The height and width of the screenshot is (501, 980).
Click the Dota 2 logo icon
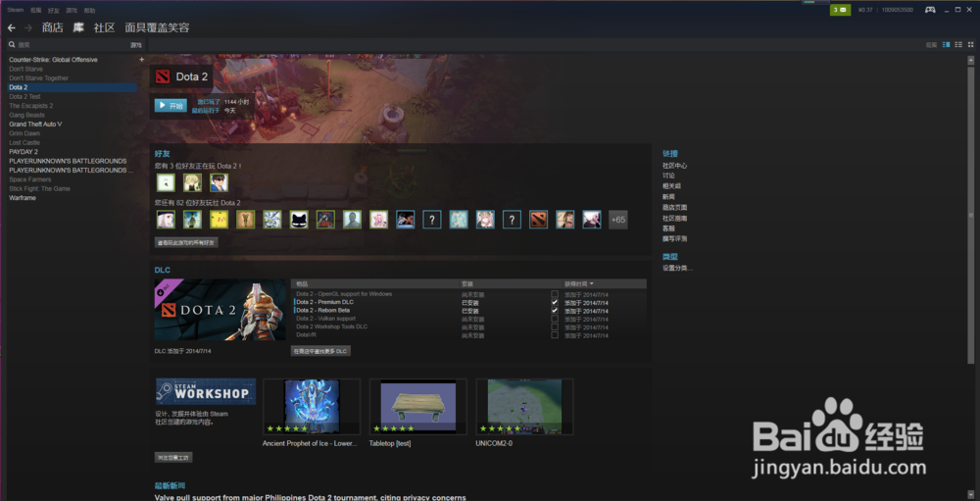[163, 76]
